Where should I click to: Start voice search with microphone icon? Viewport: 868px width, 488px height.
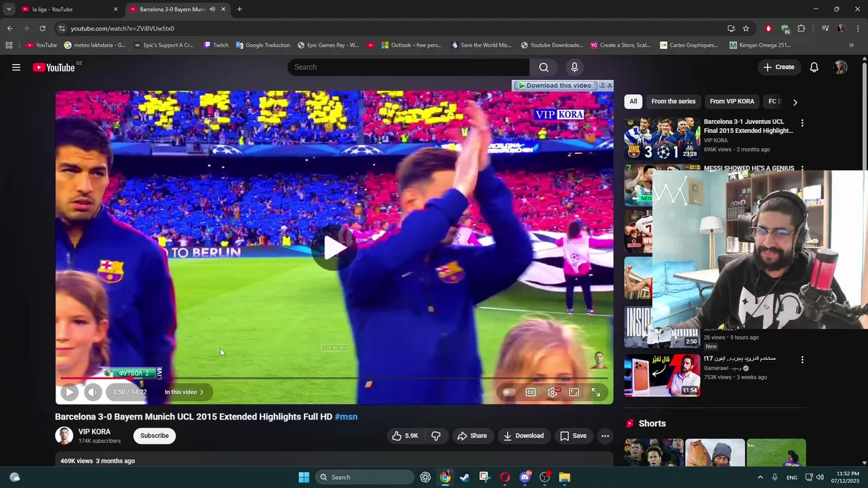pos(574,67)
